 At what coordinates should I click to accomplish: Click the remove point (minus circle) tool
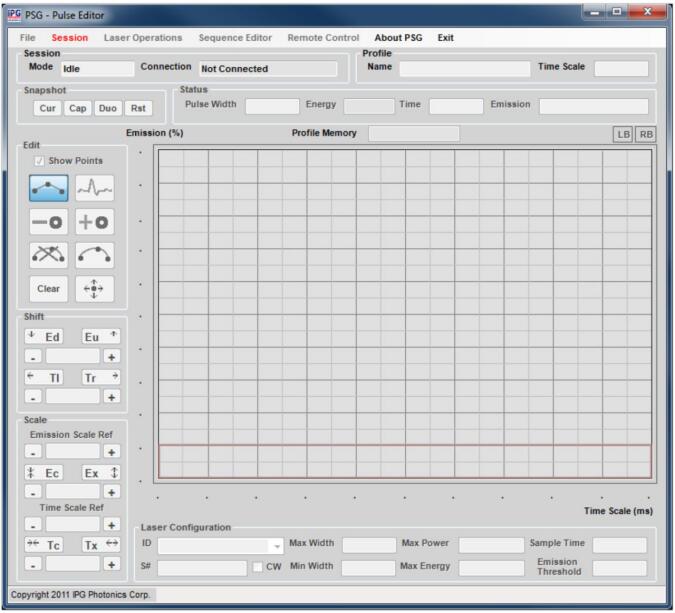click(x=49, y=222)
